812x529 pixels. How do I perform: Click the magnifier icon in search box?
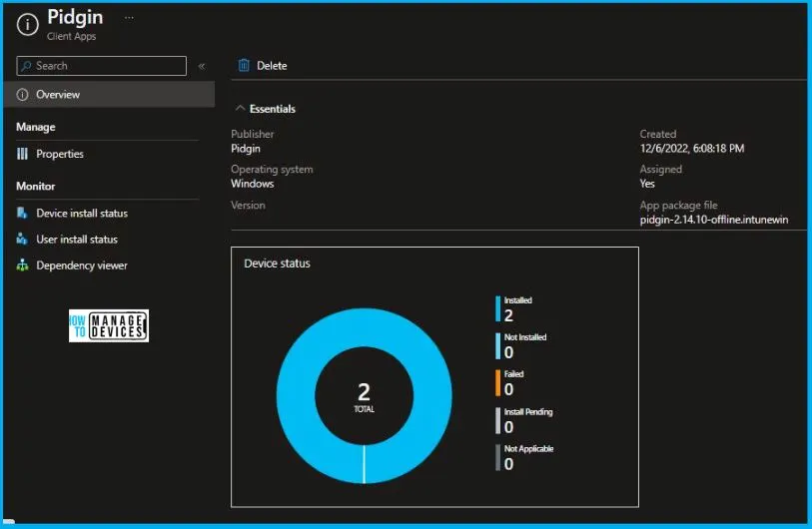pyautogui.click(x=26, y=66)
